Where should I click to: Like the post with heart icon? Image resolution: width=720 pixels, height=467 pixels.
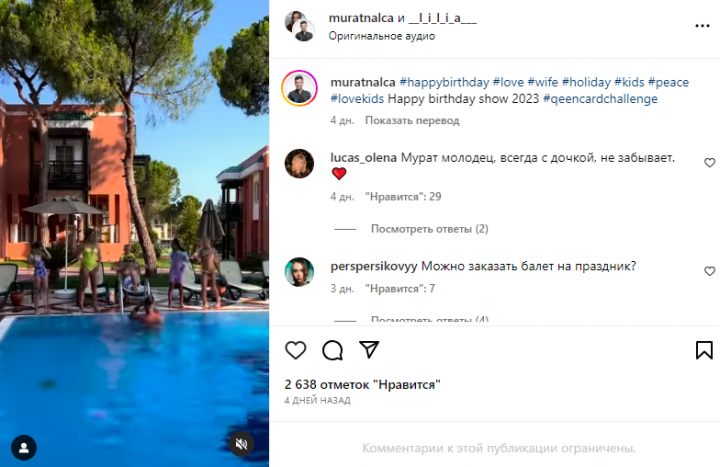[x=296, y=350]
